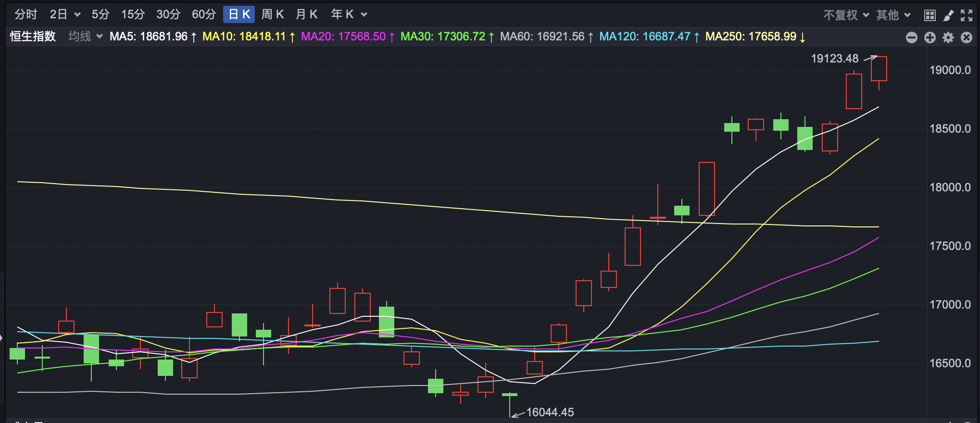Select the 月K monthly chart tab
The height and width of the screenshot is (423, 980).
pyautogui.click(x=306, y=14)
